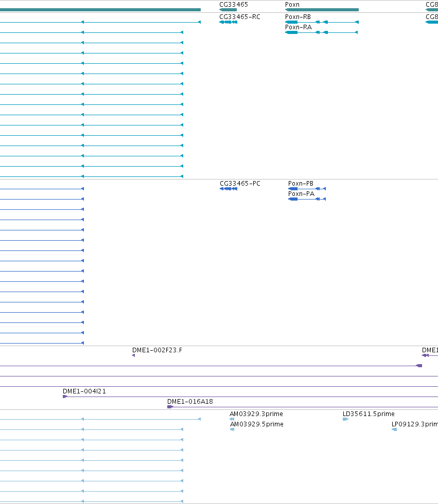Select the DME1-002F23.F arrow glyph
The height and width of the screenshot is (504, 438).
pyautogui.click(x=133, y=355)
